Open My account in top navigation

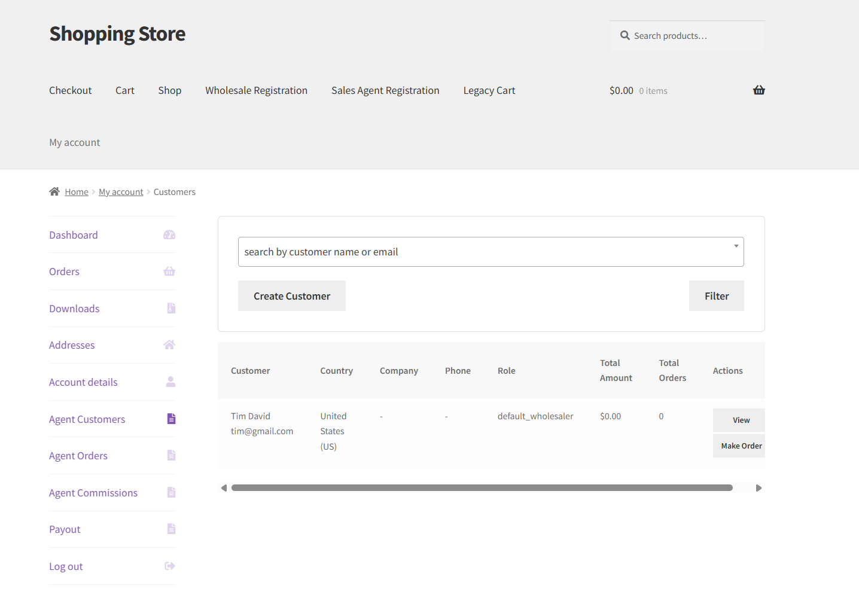[75, 142]
